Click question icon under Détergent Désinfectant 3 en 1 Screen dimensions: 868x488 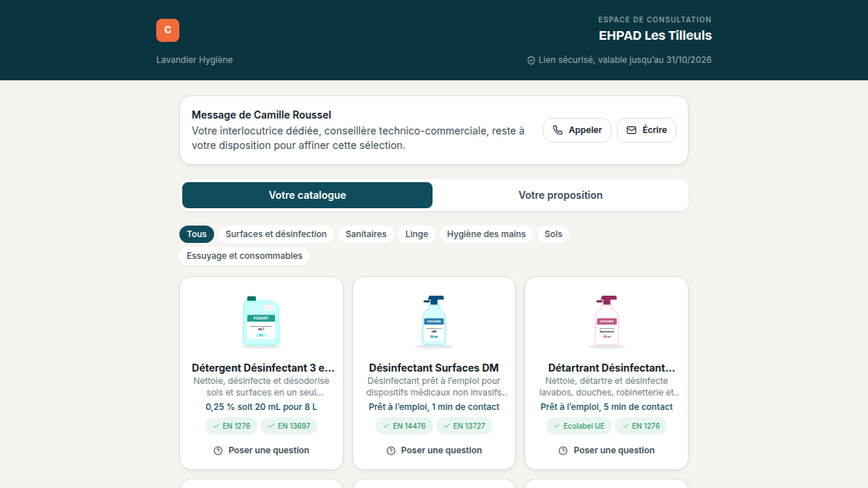[x=218, y=450]
